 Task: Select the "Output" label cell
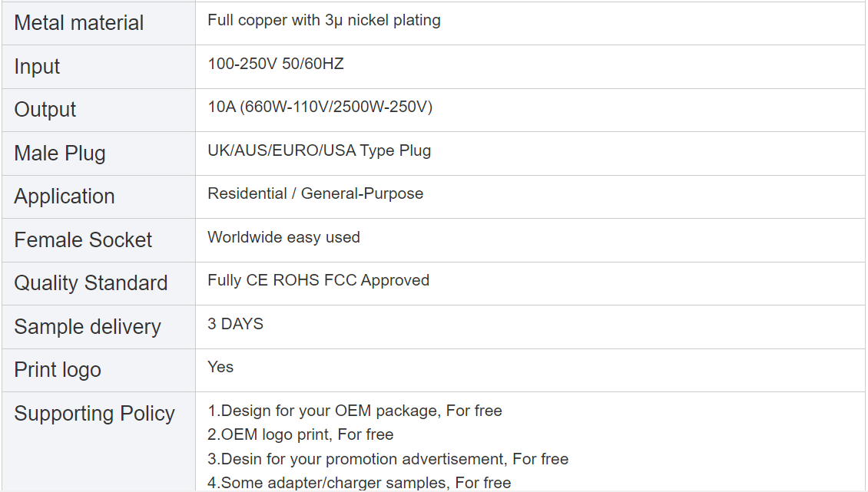coord(45,110)
